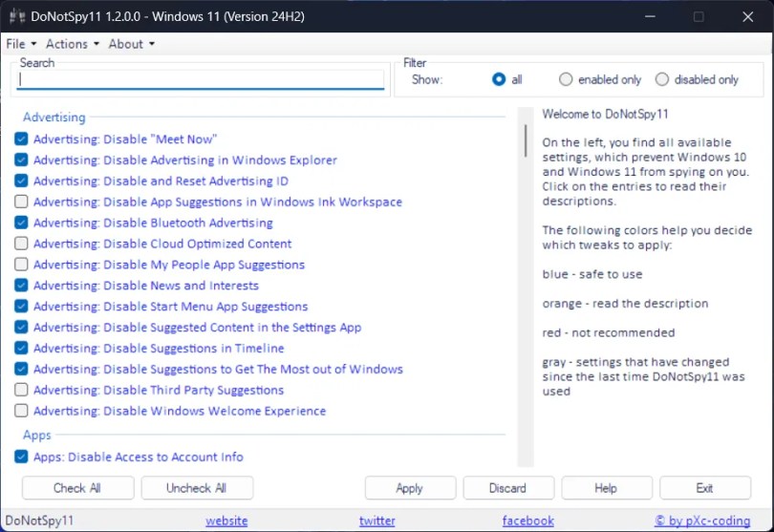Uncheck Disable Suggested Content in Settings App
The image size is (774, 532).
point(21,328)
